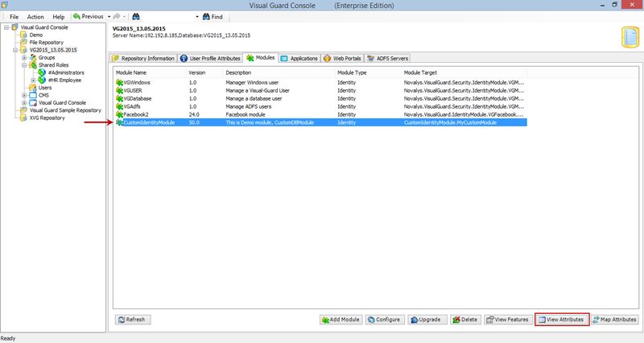Switch to Repository Information tab
Screen dimensions: 644x343
(x=143, y=58)
